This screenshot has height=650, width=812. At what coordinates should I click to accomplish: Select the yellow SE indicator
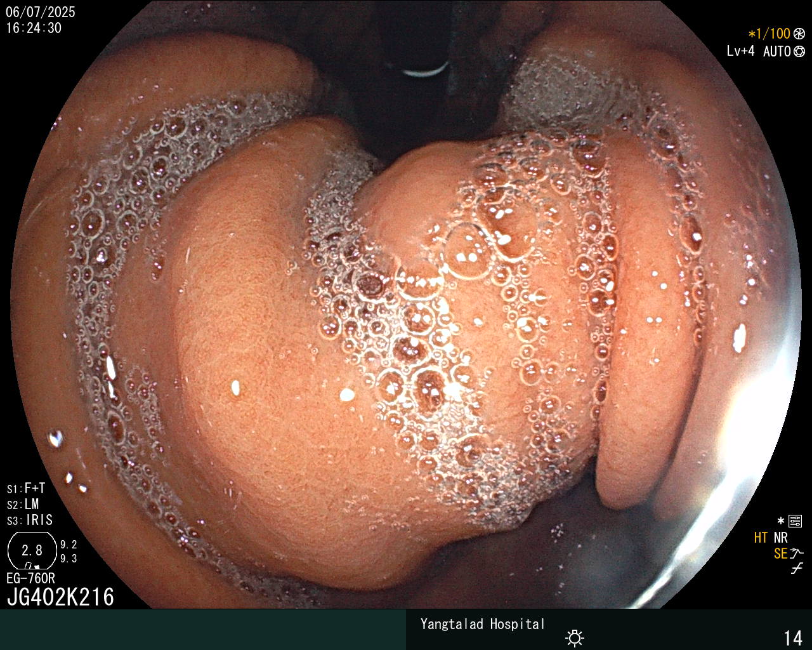(x=780, y=554)
